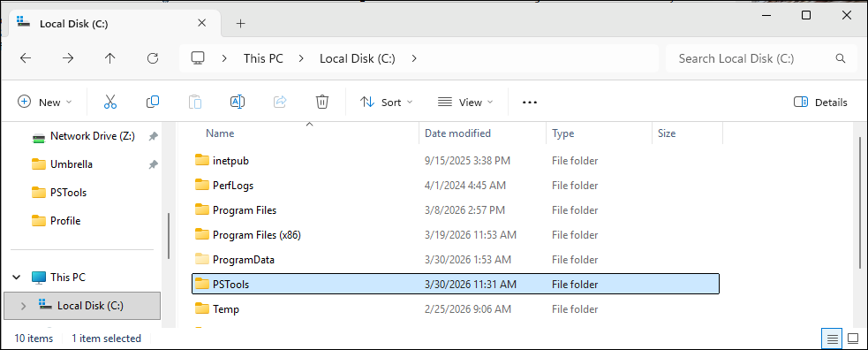Go up one folder level
The image size is (868, 350).
click(x=110, y=58)
